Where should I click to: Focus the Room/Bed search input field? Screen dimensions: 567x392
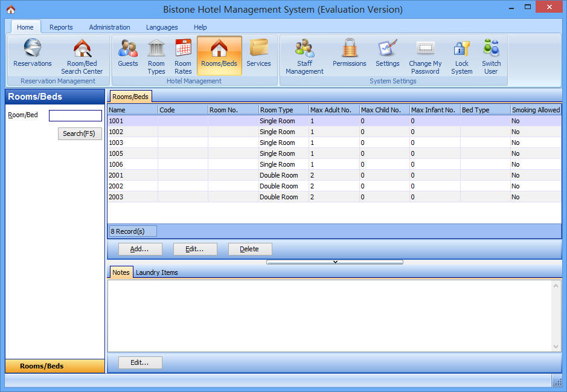tap(75, 116)
